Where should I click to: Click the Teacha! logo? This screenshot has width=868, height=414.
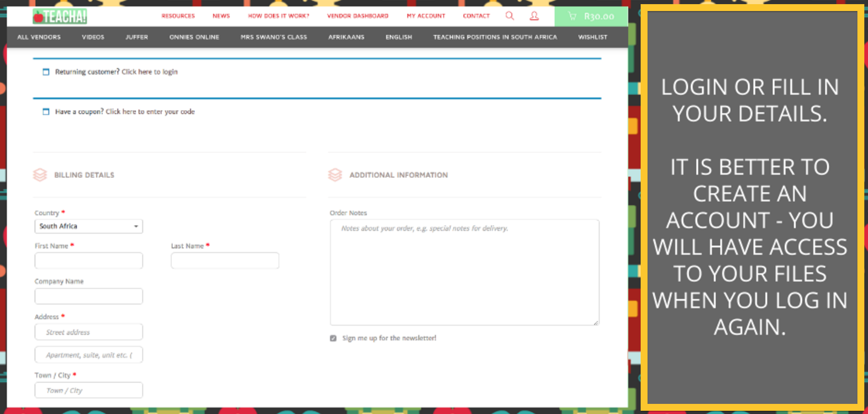[60, 17]
